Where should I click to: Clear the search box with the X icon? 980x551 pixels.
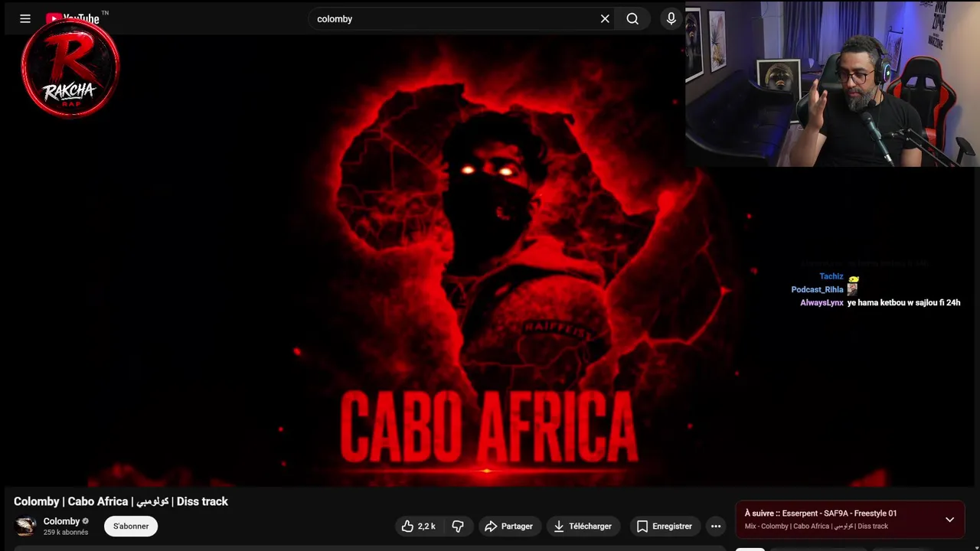point(605,18)
